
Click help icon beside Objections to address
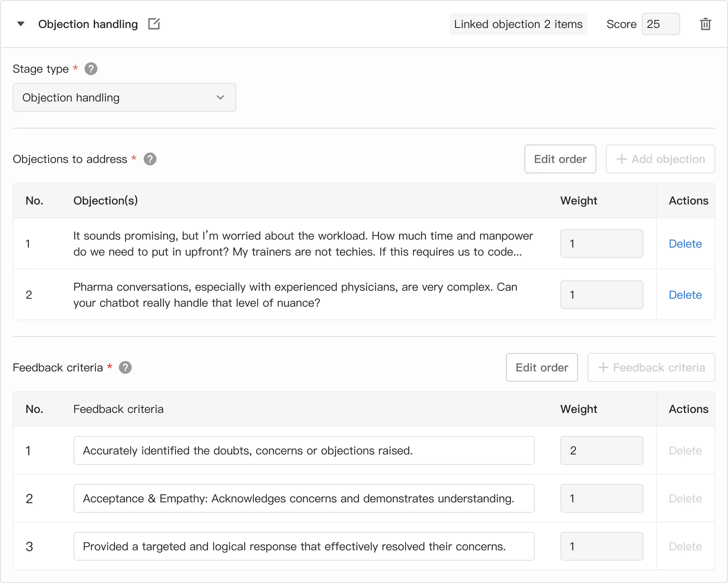tap(150, 159)
